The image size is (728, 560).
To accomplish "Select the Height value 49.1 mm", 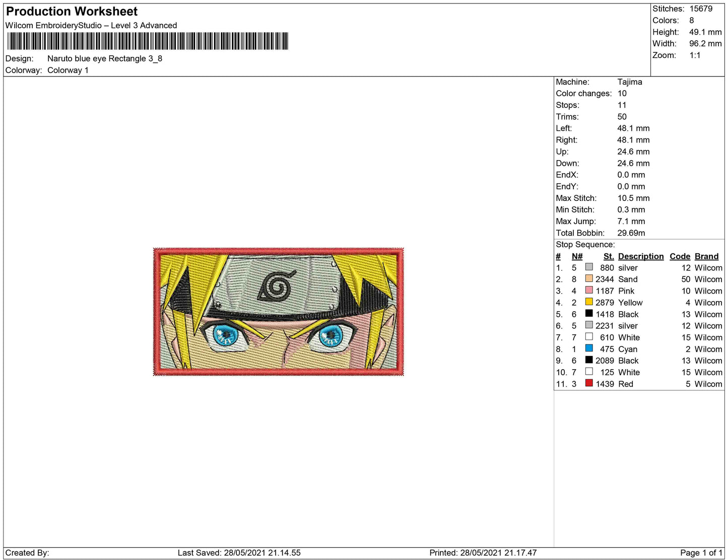I will tap(705, 32).
